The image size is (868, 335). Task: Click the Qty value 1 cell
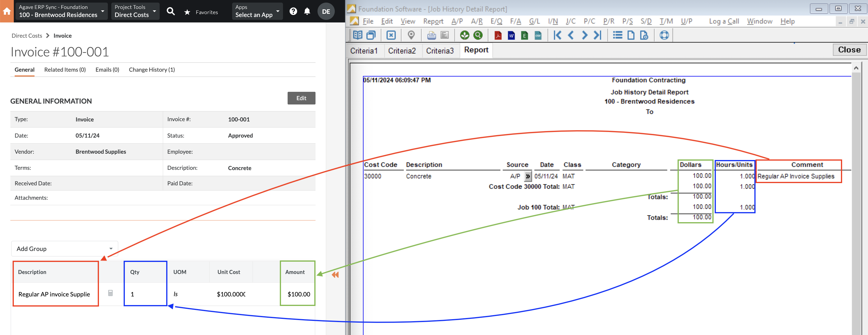click(x=145, y=294)
